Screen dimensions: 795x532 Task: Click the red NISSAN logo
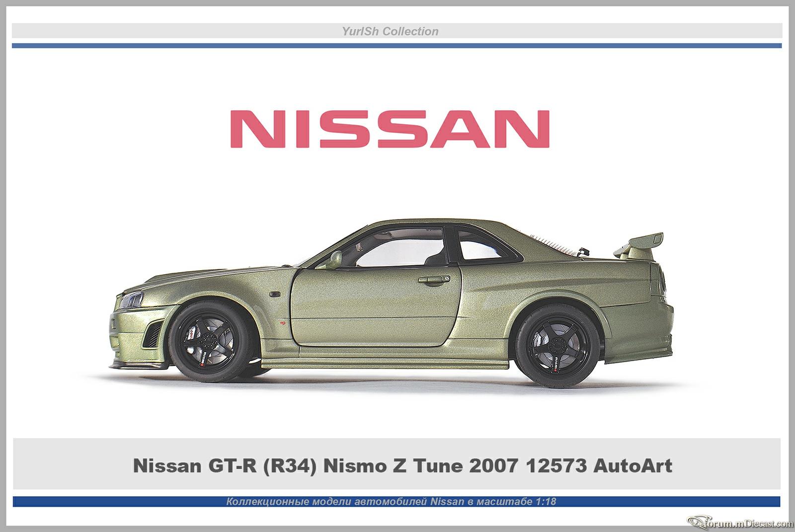pos(390,129)
